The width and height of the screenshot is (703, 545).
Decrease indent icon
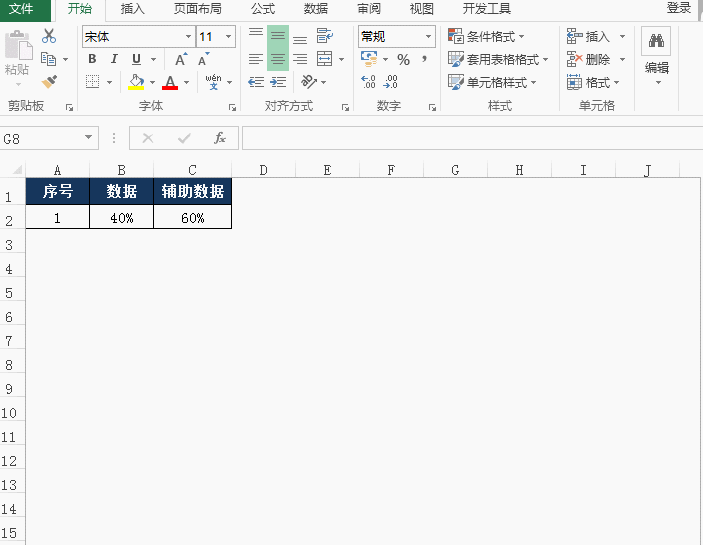click(256, 82)
